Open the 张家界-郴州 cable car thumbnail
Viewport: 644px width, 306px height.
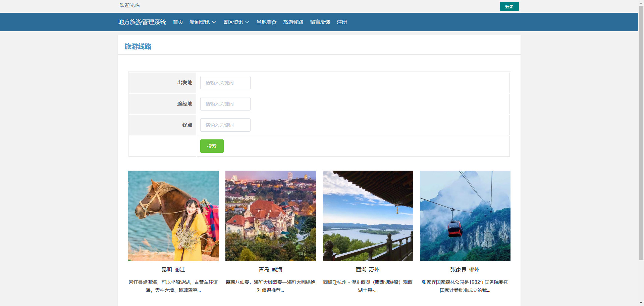465,216
